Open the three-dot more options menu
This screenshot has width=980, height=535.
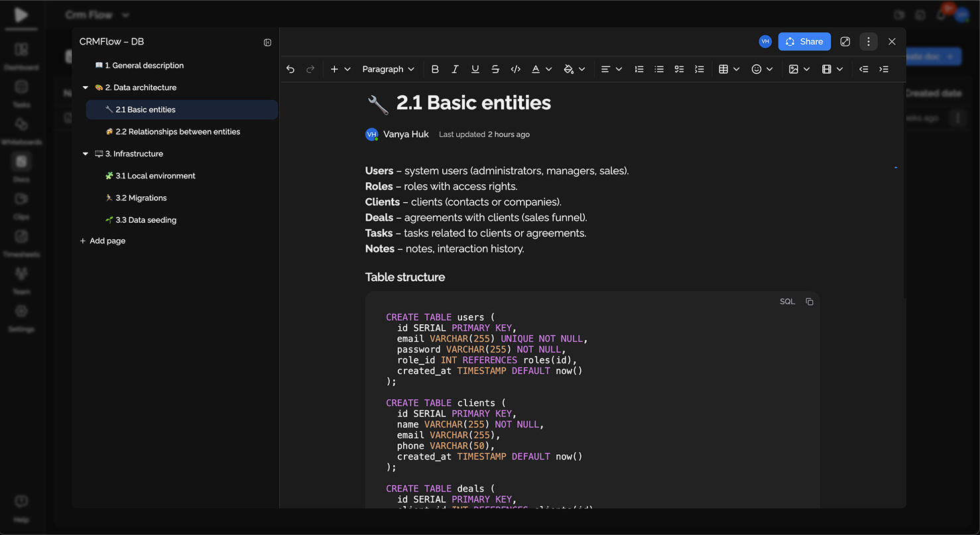pyautogui.click(x=868, y=42)
